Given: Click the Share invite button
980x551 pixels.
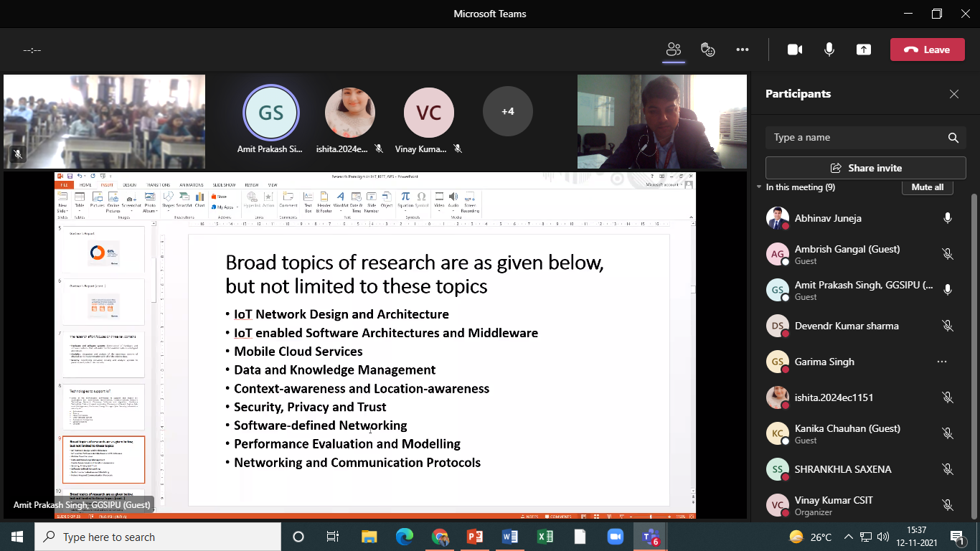Looking at the screenshot, I should tap(865, 168).
